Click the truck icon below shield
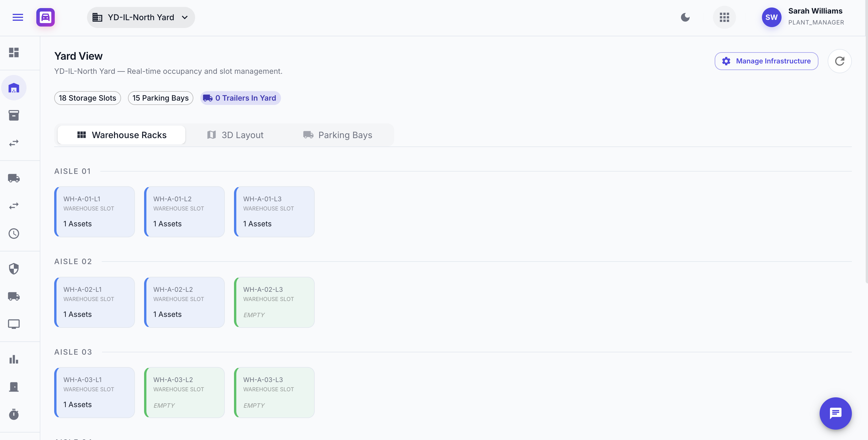 (x=14, y=296)
